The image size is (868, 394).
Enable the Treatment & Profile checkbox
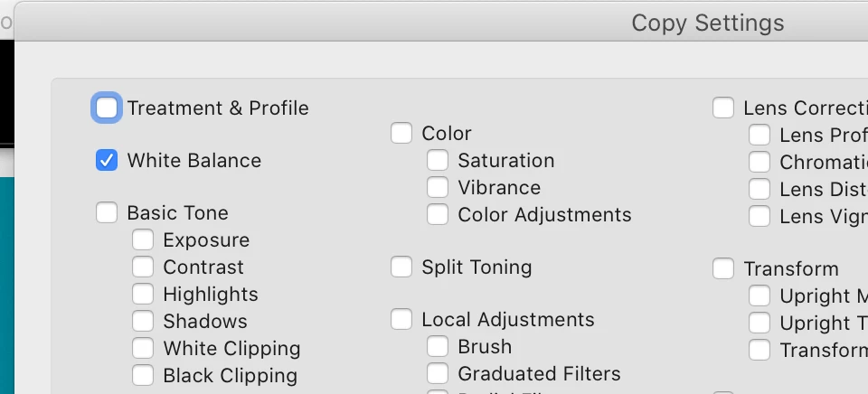(x=107, y=108)
